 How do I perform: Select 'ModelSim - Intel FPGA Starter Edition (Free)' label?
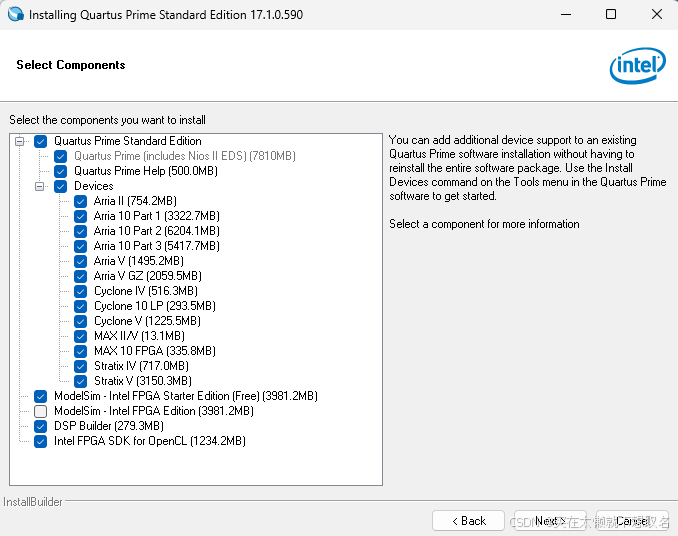click(186, 396)
